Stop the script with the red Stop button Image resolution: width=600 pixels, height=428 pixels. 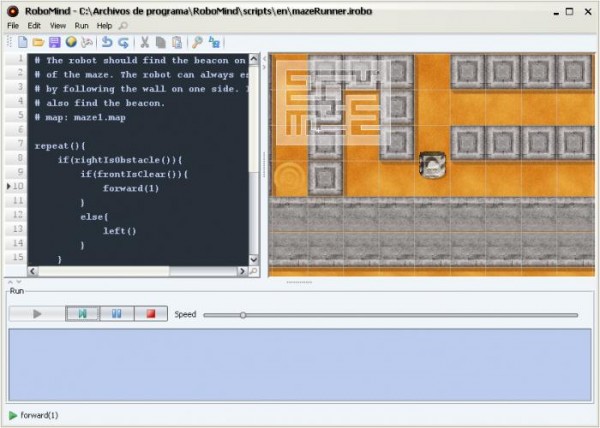coord(151,314)
